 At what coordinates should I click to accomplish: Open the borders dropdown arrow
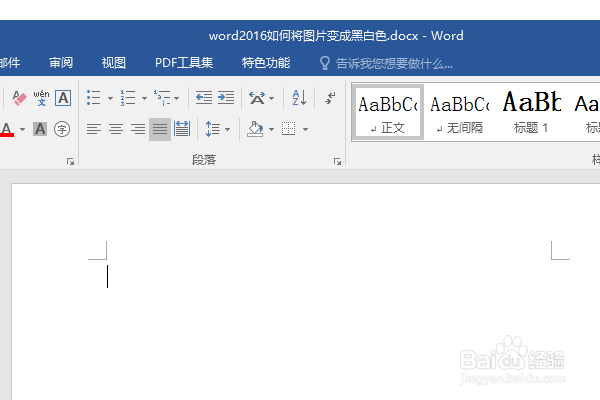(305, 129)
